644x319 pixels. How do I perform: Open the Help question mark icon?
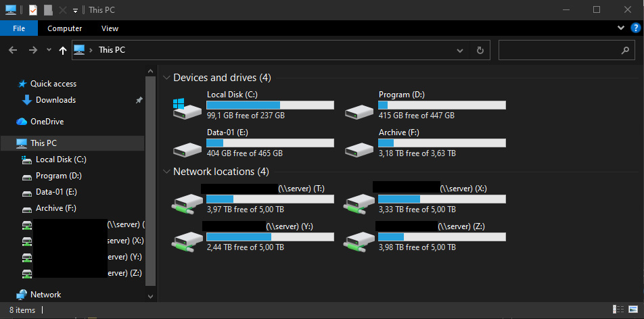(635, 28)
